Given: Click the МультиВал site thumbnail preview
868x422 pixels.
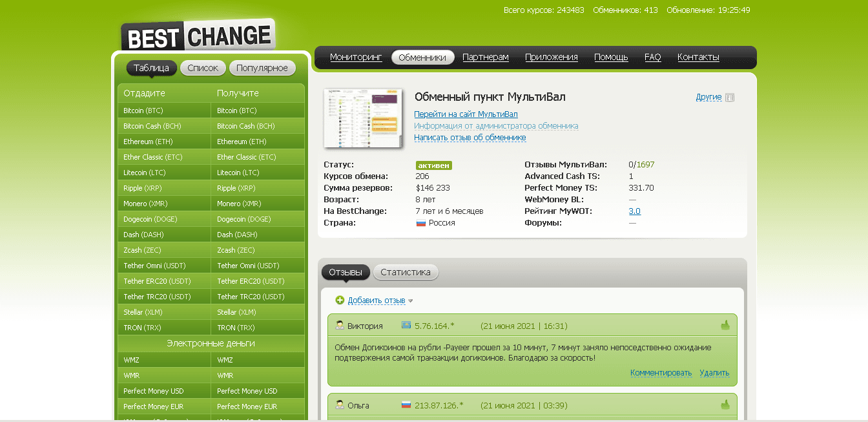Looking at the screenshot, I should pyautogui.click(x=363, y=118).
